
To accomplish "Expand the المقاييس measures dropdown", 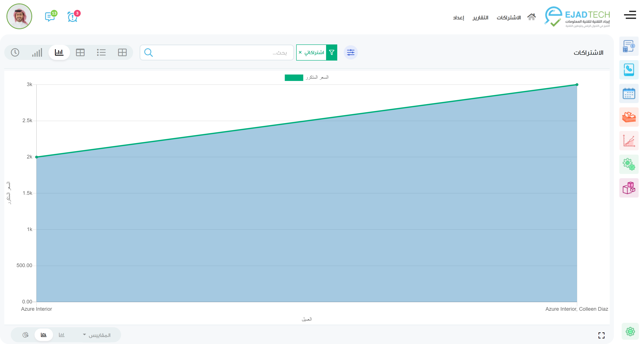I will pos(97,335).
